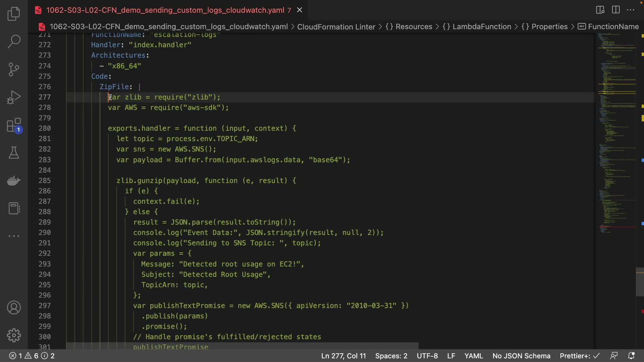Open notifications bell in status bar

(631, 356)
